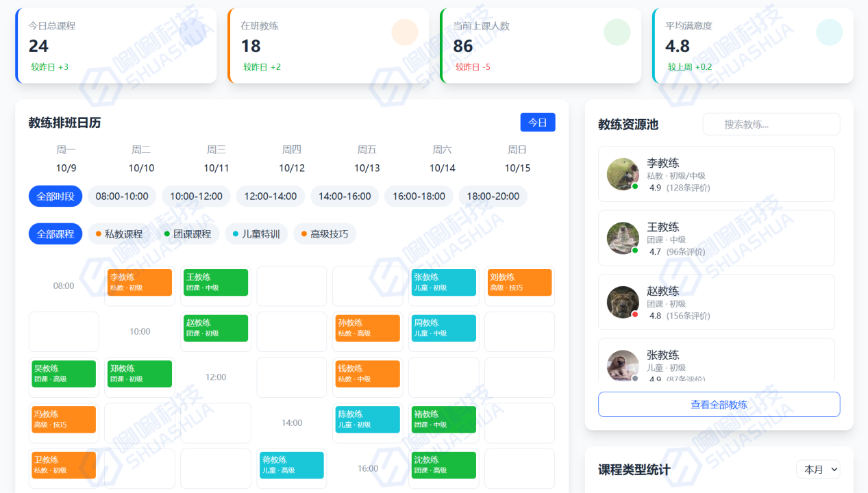Click 王教练 avatar in coach pool
The width and height of the screenshot is (868, 493).
[x=623, y=238]
